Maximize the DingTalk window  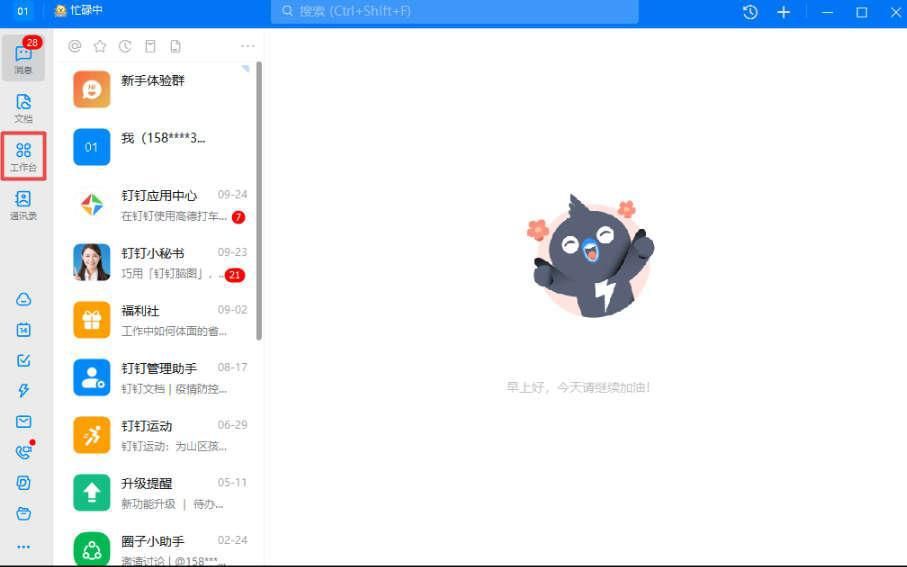click(861, 12)
